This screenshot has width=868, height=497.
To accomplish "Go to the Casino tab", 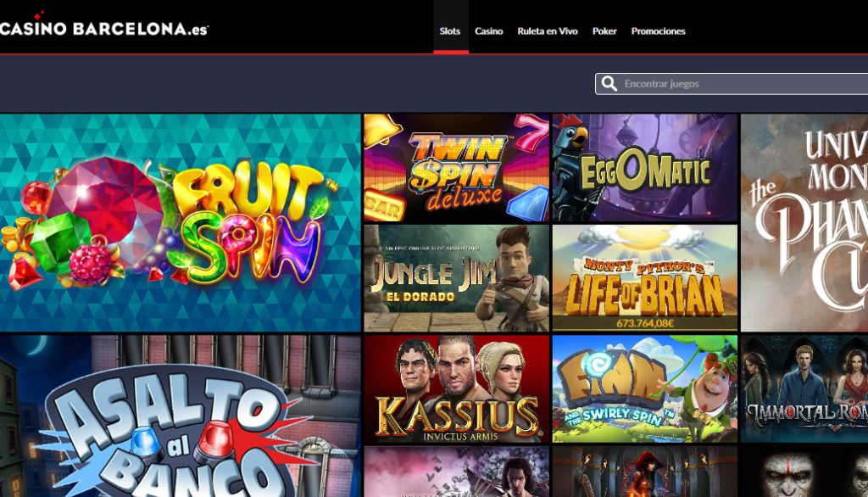I will (489, 31).
